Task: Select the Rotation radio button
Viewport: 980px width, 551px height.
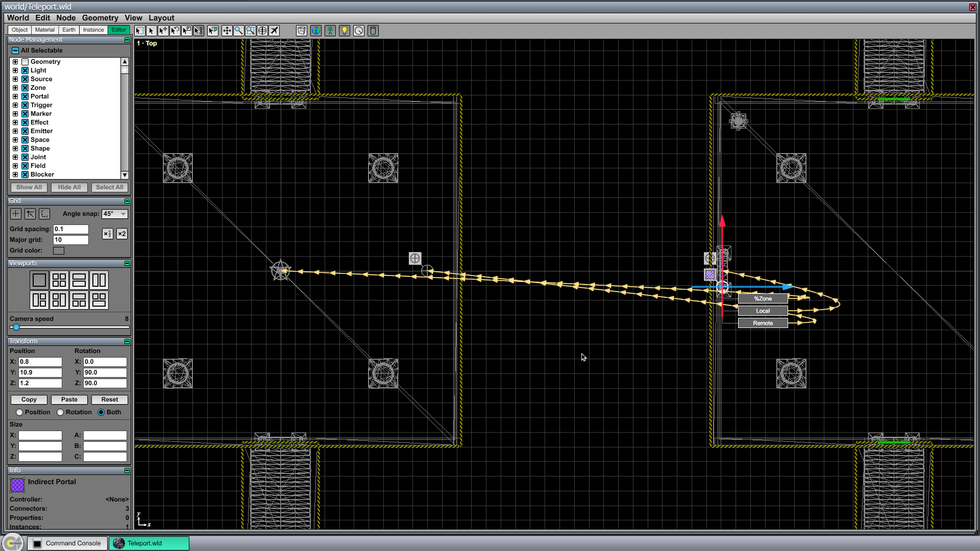Action: 60,412
